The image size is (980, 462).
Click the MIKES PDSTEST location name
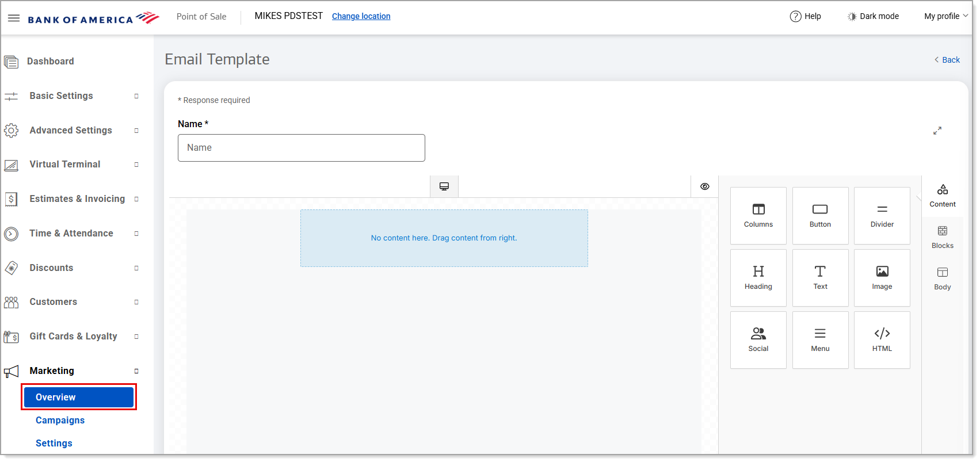pyautogui.click(x=289, y=16)
